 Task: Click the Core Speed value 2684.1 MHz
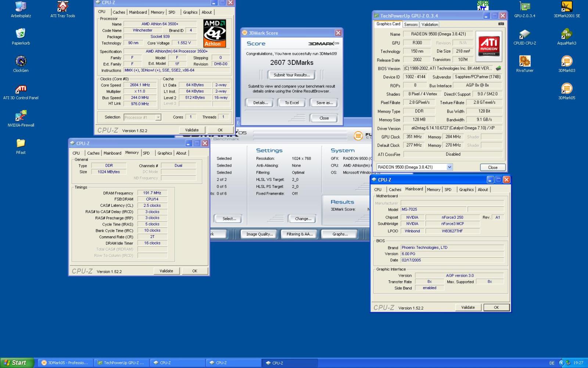click(x=140, y=85)
